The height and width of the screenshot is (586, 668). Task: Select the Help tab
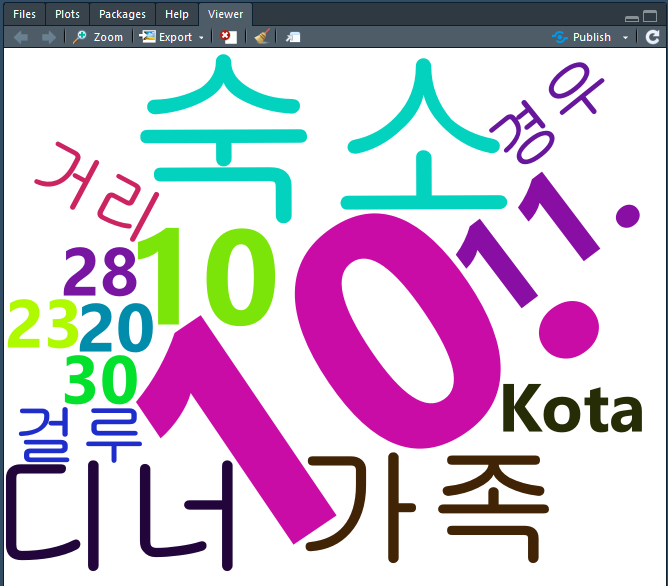point(177,14)
